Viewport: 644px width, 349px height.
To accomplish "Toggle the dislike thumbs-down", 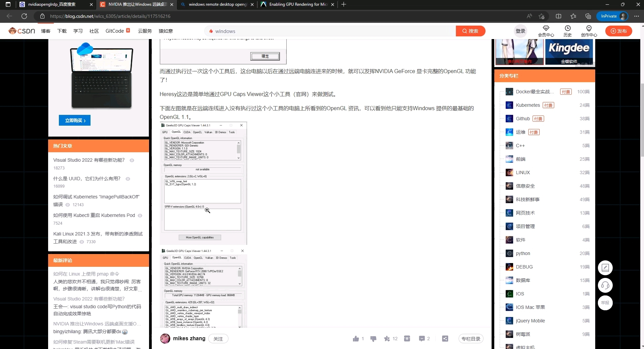I will pyautogui.click(x=373, y=339).
